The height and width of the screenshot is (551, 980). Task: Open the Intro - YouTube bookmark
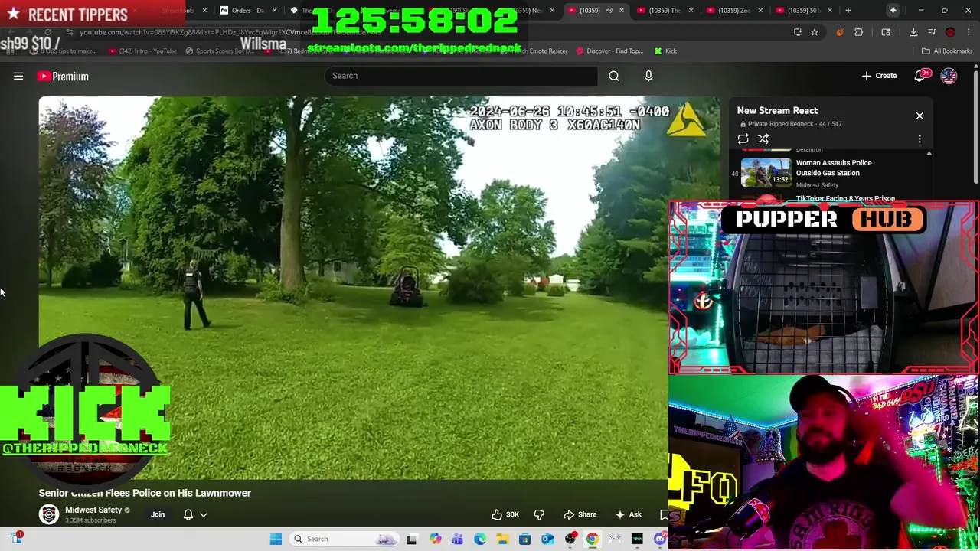[143, 51]
